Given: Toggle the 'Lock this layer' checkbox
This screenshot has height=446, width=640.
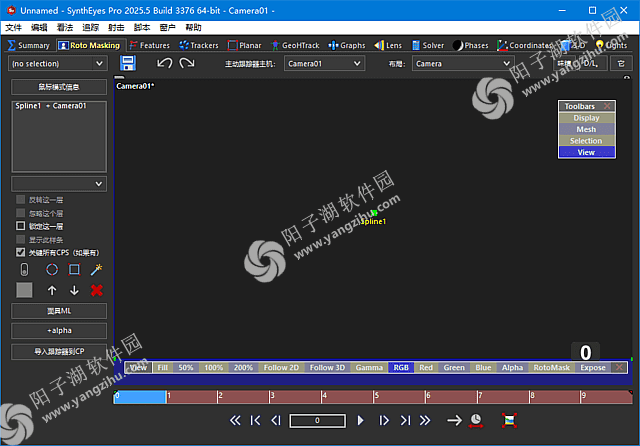Looking at the screenshot, I should tap(20, 226).
